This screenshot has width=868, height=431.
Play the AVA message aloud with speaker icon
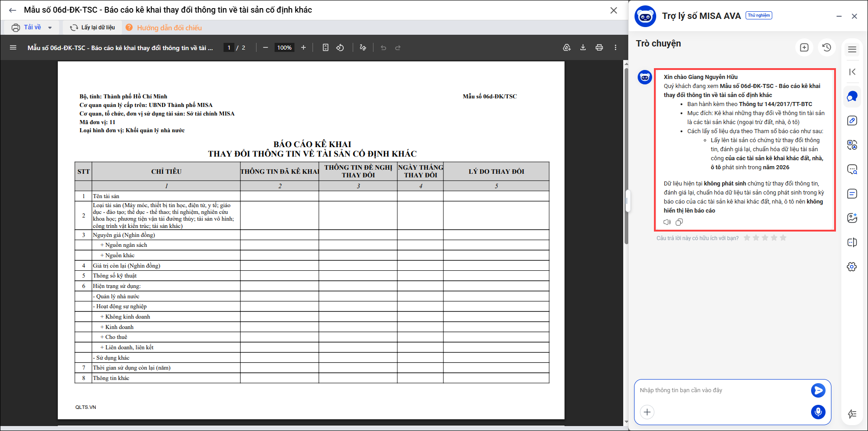[667, 222]
